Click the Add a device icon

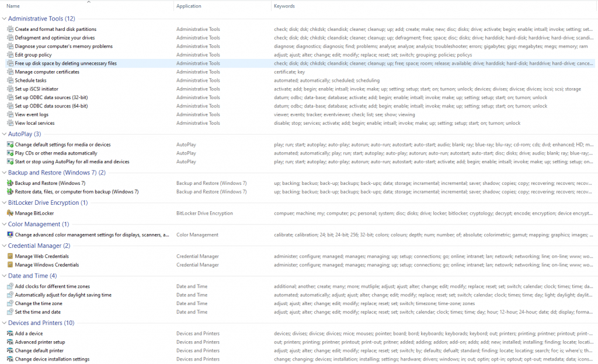point(11,334)
